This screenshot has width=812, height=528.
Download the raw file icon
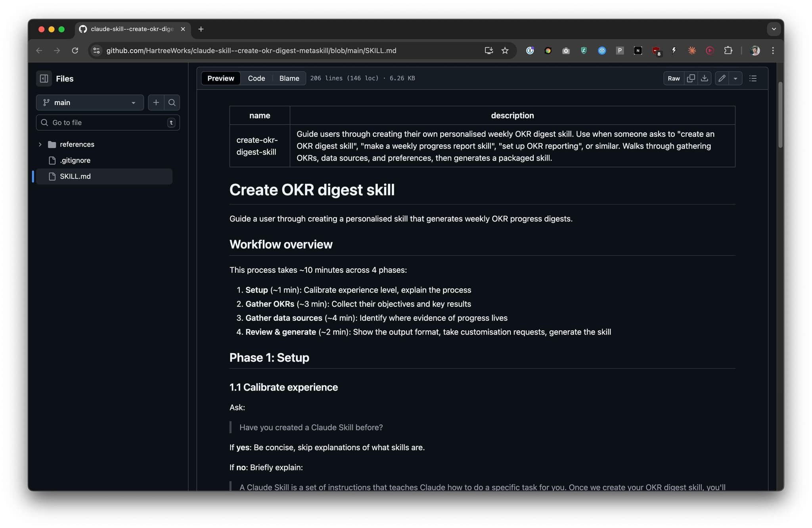coord(705,78)
